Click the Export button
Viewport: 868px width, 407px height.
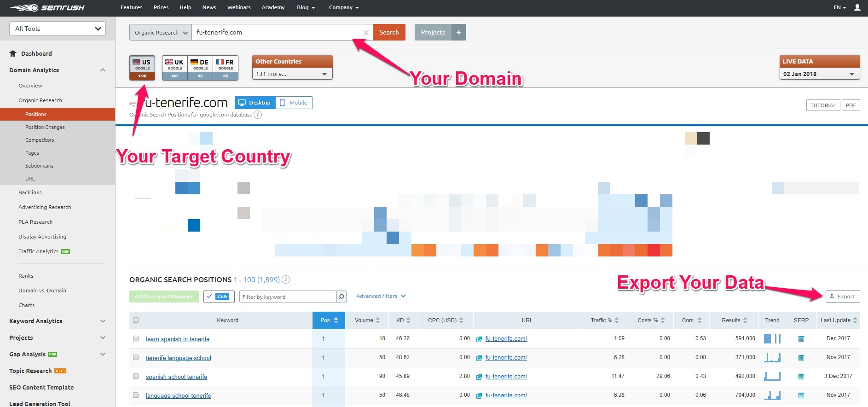coord(843,297)
